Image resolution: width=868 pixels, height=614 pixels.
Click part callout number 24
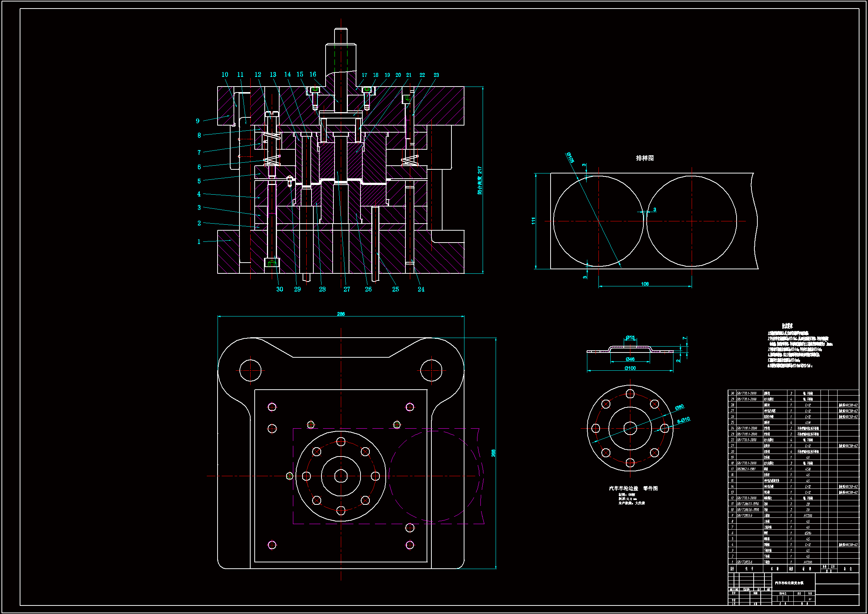[421, 289]
